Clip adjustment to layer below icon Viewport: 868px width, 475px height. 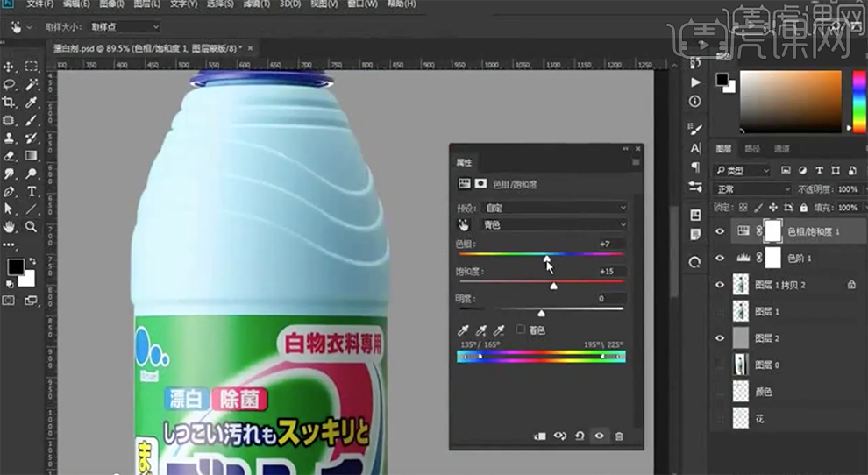539,436
